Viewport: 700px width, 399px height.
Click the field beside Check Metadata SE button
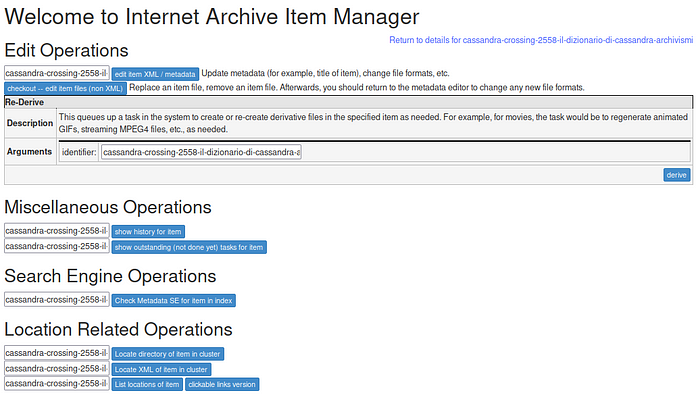[57, 299]
